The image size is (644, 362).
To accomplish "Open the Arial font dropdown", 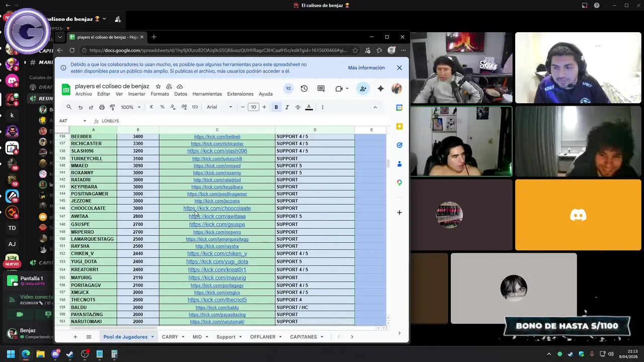I will pyautogui.click(x=219, y=107).
